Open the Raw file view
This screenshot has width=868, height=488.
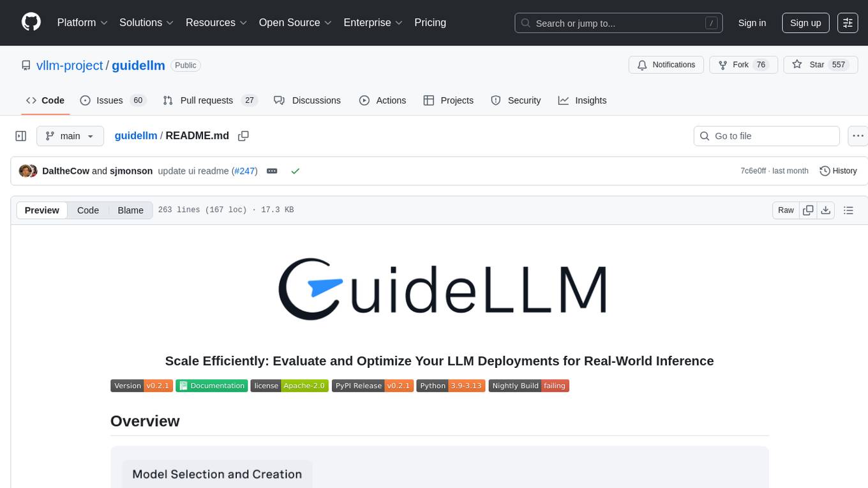click(x=786, y=210)
